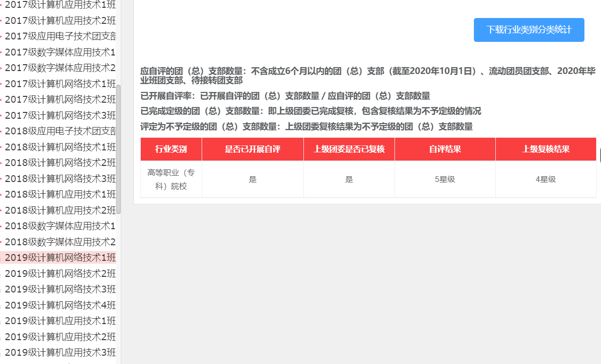Select 2019级计算机应用技术3班 in the tree

pyautogui.click(x=60, y=352)
